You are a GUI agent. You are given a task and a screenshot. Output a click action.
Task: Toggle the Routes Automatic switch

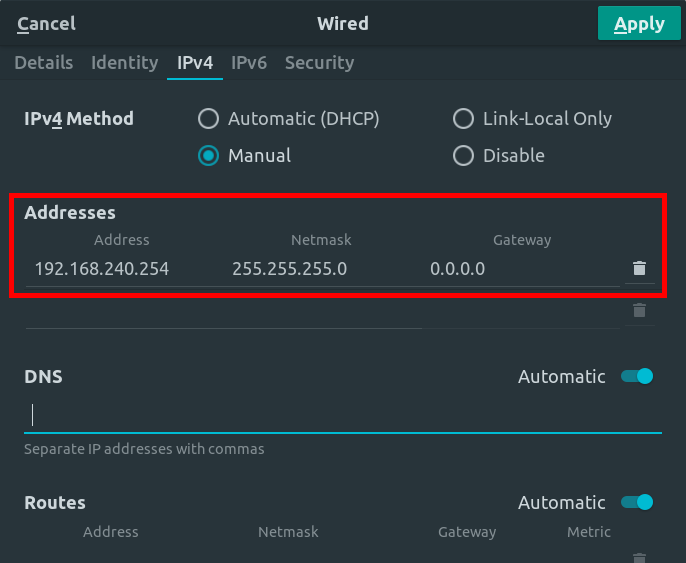[x=637, y=502]
